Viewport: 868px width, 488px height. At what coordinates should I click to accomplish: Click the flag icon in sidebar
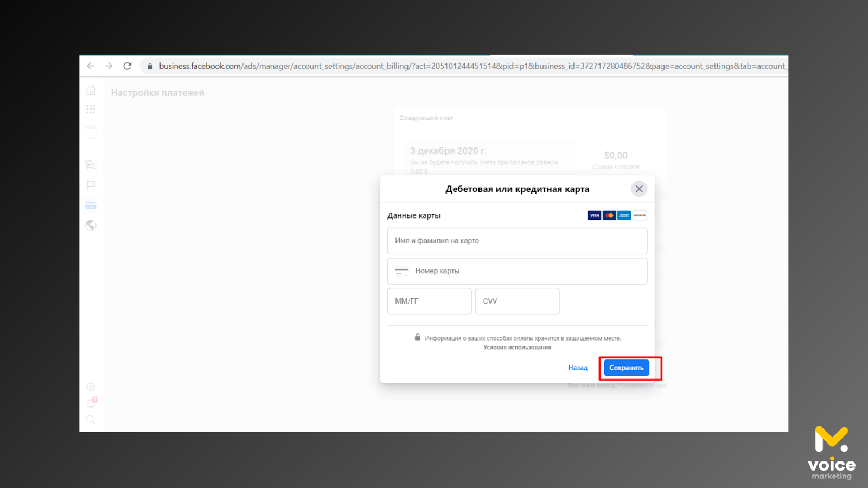click(91, 185)
